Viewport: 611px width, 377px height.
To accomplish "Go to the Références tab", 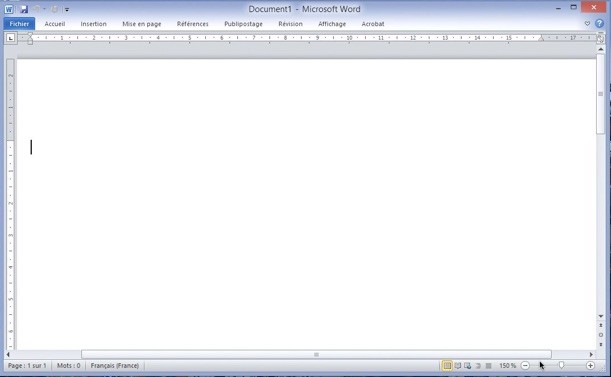I will [192, 24].
